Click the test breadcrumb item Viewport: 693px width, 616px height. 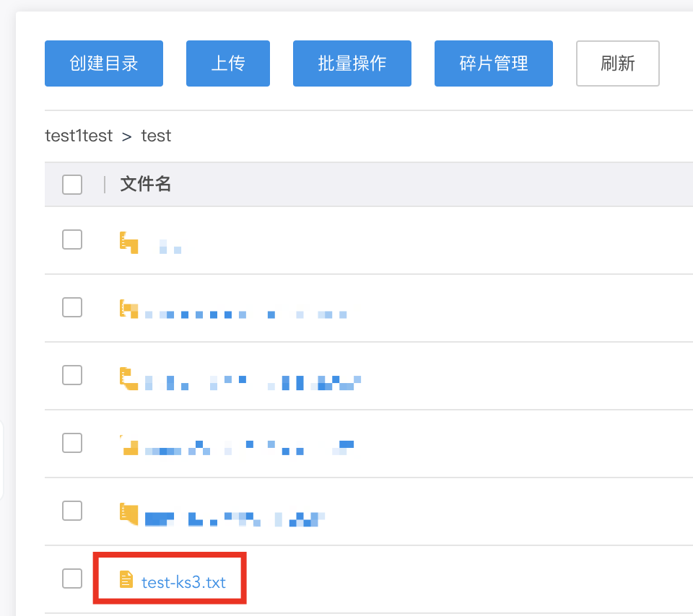tap(156, 136)
